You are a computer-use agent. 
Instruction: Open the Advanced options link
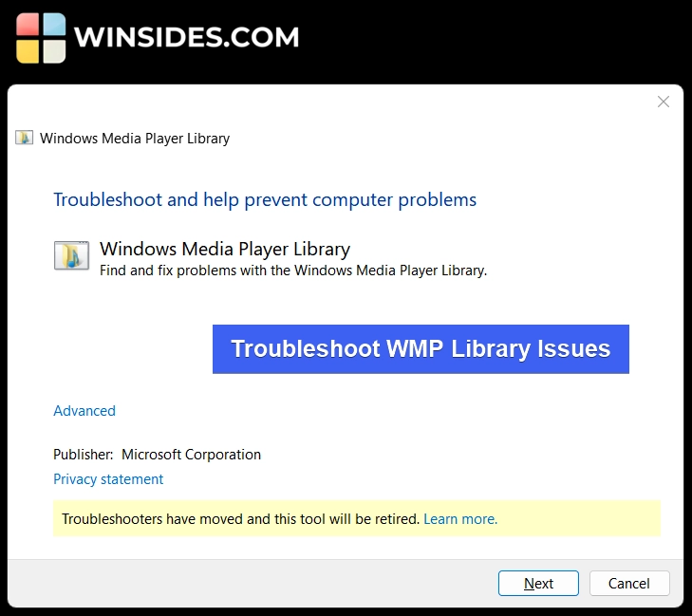click(x=84, y=411)
